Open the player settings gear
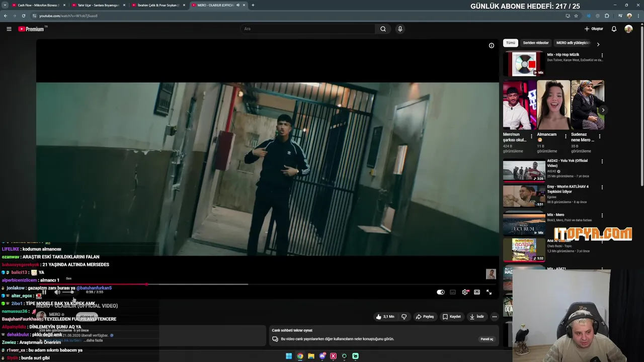Viewport: 644px width, 362px height. [465, 292]
